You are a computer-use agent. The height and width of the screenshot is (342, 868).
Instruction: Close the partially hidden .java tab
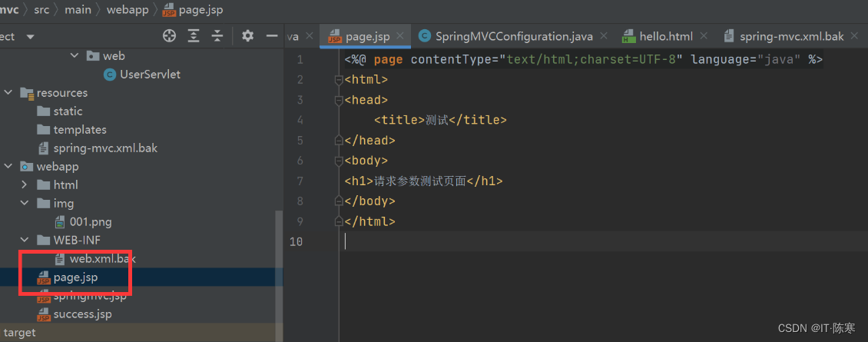click(x=310, y=37)
